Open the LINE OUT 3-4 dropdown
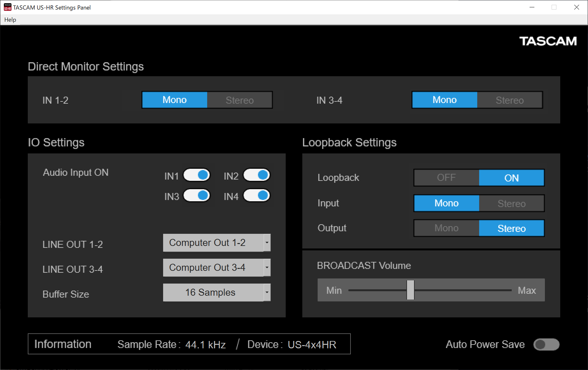This screenshot has height=370, width=588. click(x=217, y=268)
